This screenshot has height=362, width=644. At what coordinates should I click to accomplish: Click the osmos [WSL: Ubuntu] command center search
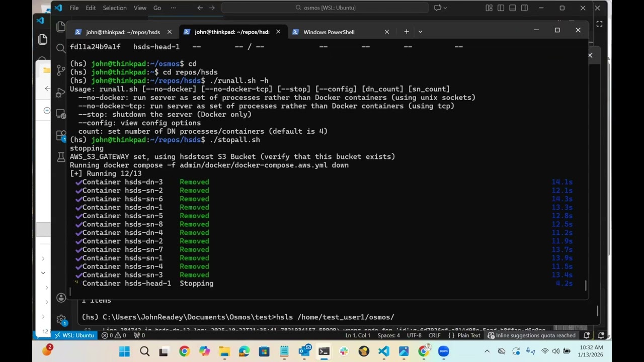point(325,8)
